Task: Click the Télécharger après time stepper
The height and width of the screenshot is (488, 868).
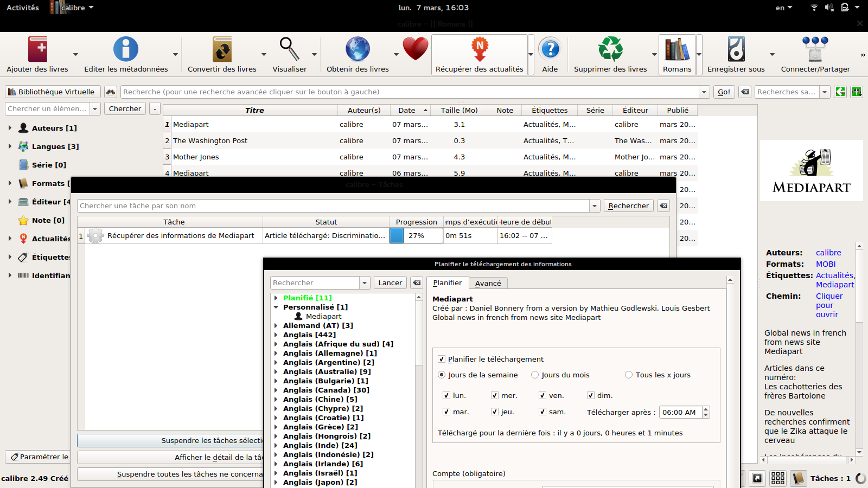Action: coord(706,412)
